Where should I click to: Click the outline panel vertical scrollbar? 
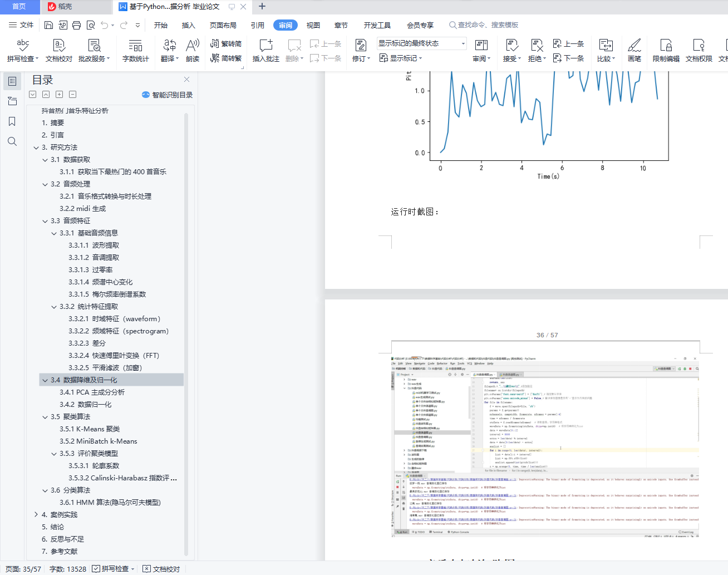(186, 334)
